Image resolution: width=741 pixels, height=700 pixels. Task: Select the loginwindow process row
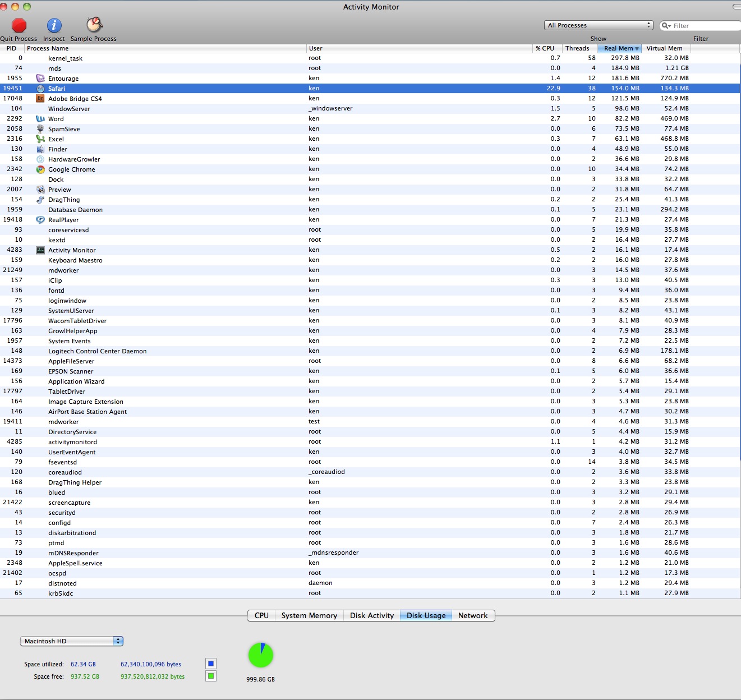pos(370,301)
